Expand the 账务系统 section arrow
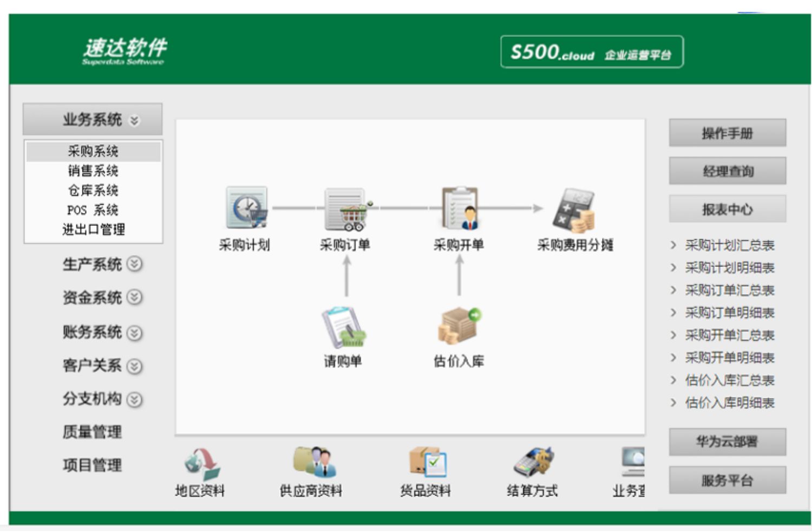Screen dimensions: 812x532 134,333
